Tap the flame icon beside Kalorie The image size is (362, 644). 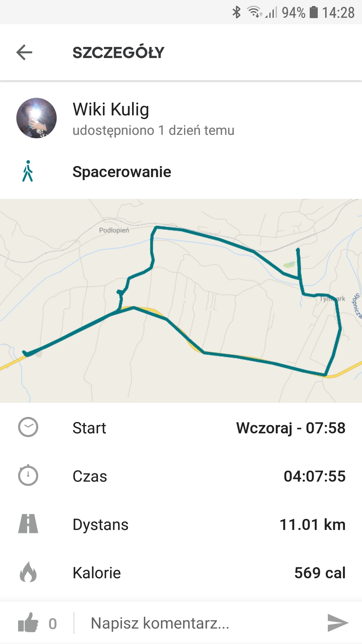pyautogui.click(x=28, y=572)
